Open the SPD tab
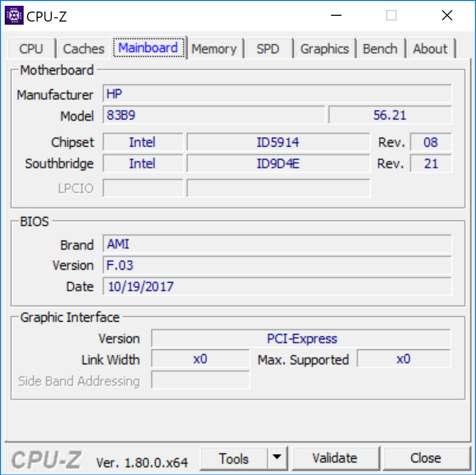This screenshot has width=476, height=475. point(268,49)
